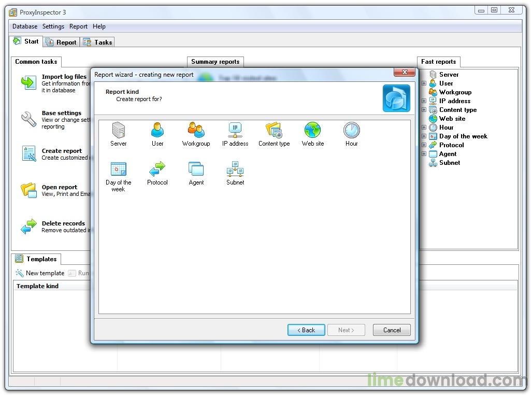Image resolution: width=532 pixels, height=396 pixels.
Task: Click the Import log files icon
Action: coord(28,82)
